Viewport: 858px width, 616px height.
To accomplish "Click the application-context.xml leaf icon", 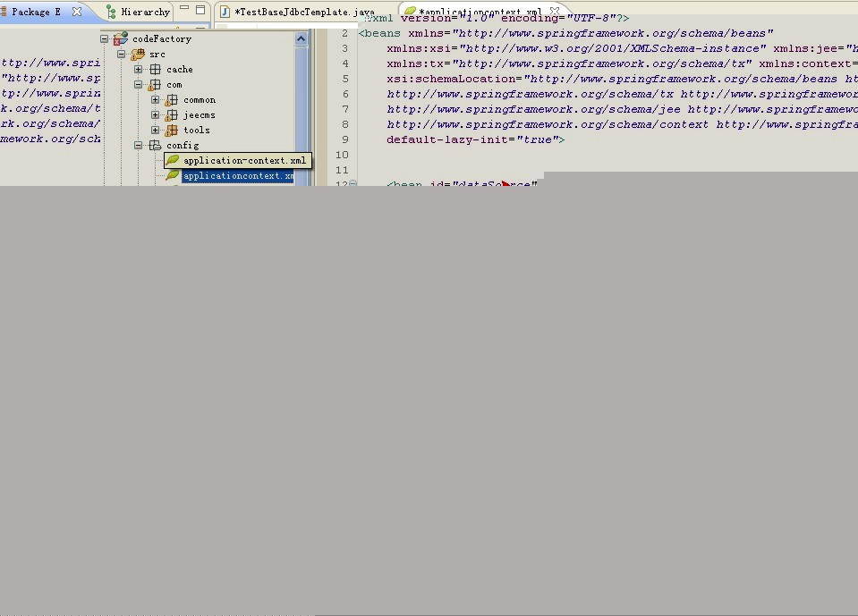I will point(173,160).
